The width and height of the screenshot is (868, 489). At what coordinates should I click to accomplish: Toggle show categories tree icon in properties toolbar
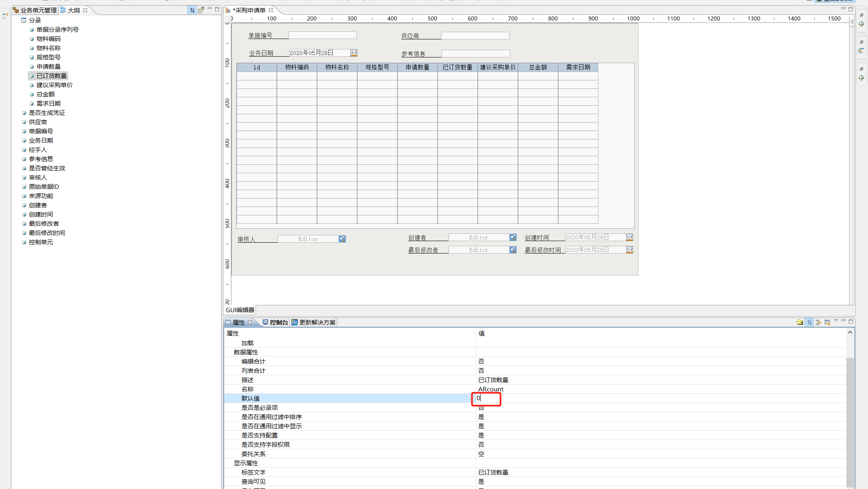[809, 322]
